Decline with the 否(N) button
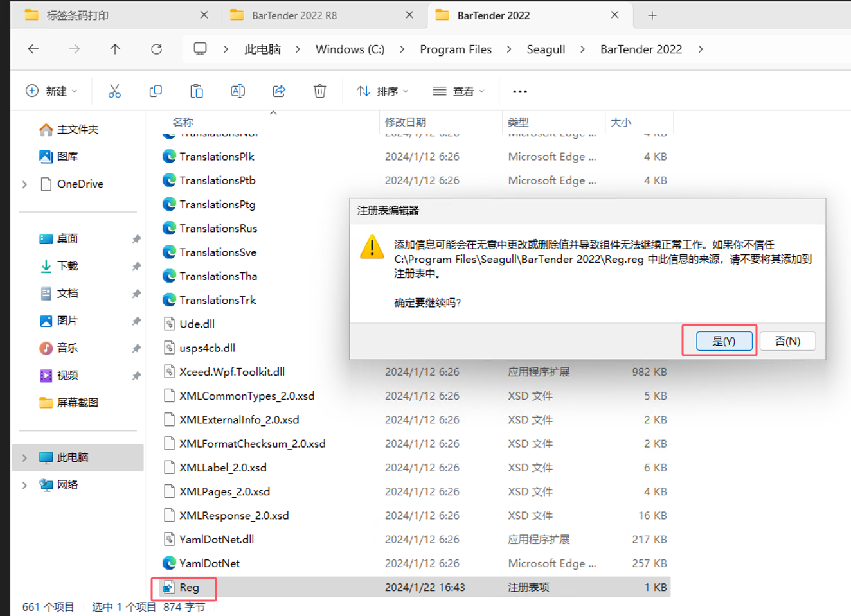Viewport: 851px width, 616px height. tap(787, 341)
